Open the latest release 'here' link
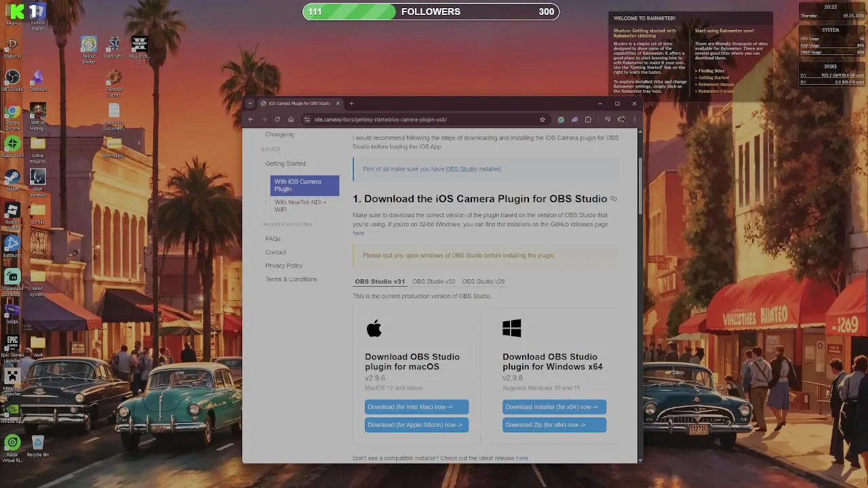This screenshot has height=488, width=868. pyautogui.click(x=521, y=458)
